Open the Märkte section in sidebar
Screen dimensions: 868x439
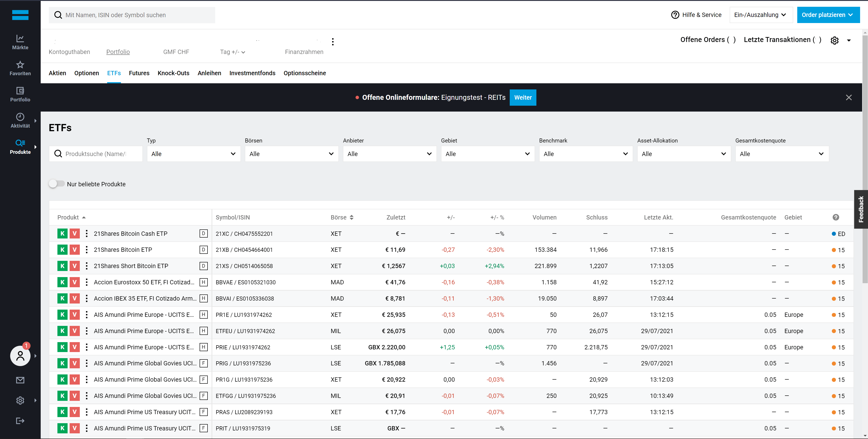point(20,42)
